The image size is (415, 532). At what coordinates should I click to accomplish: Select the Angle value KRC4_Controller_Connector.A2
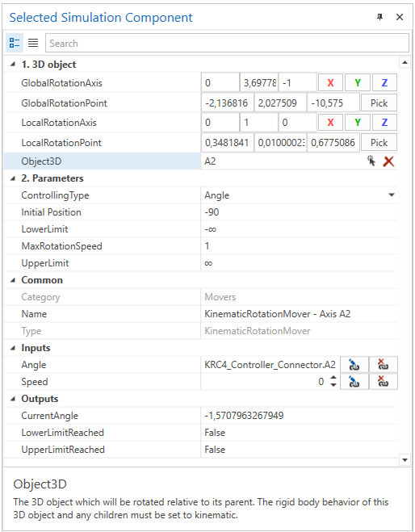[270, 365]
